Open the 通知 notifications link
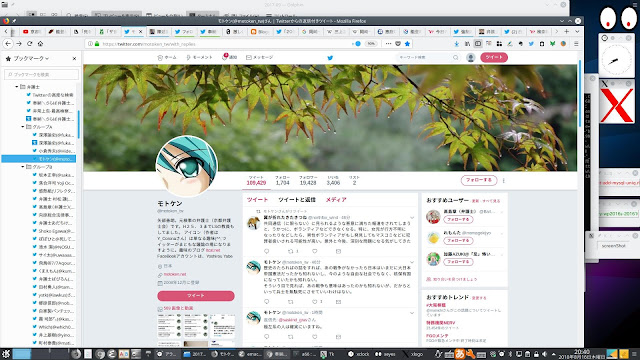 point(229,58)
